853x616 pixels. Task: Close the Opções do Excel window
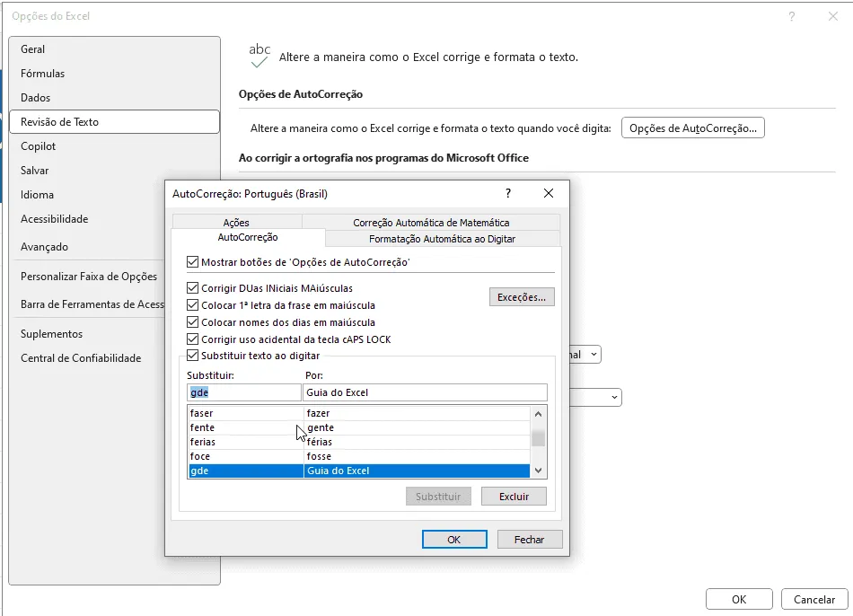coord(833,16)
